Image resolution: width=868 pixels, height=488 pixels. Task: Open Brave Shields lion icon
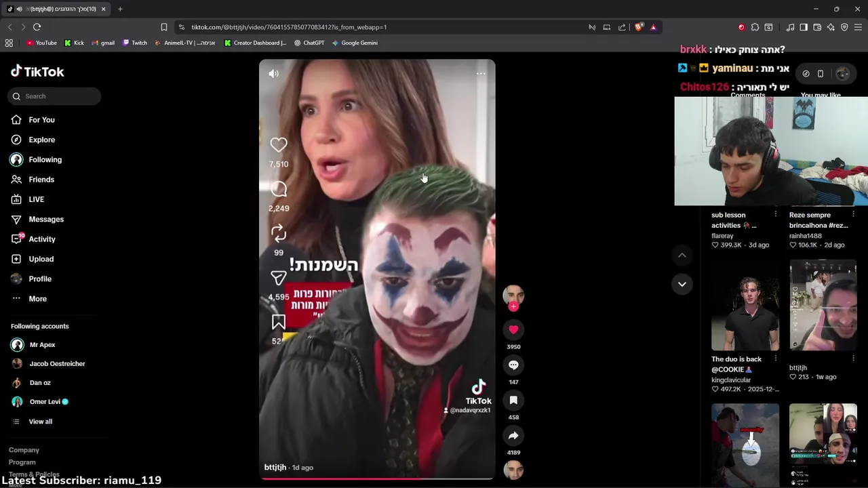(x=639, y=27)
